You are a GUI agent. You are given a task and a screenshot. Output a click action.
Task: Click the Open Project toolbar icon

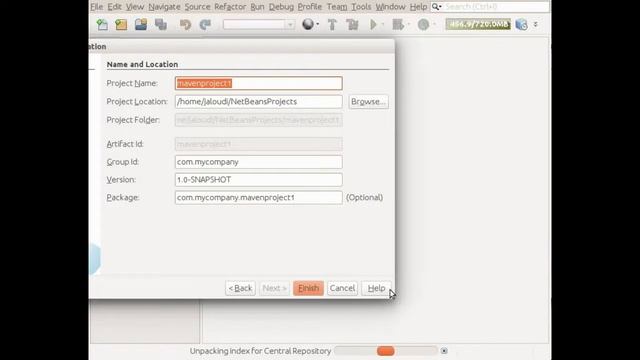(141, 24)
